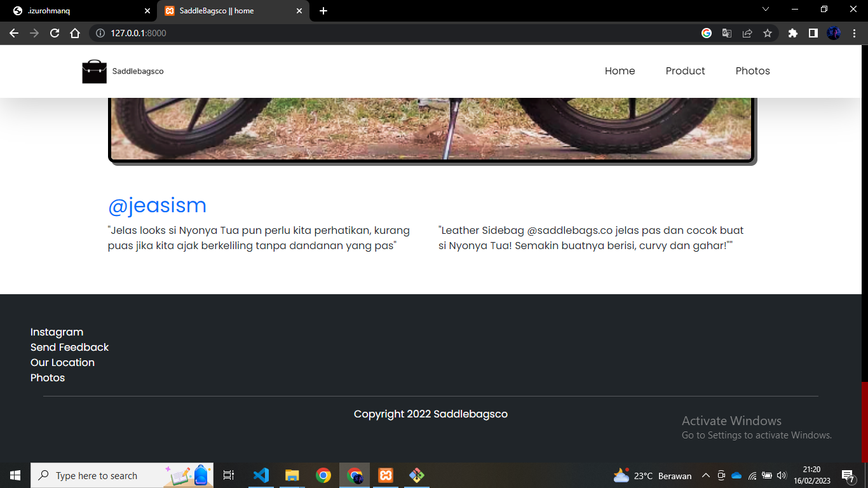Go back using browser back arrow
Viewport: 868px width, 488px height.
click(x=14, y=33)
